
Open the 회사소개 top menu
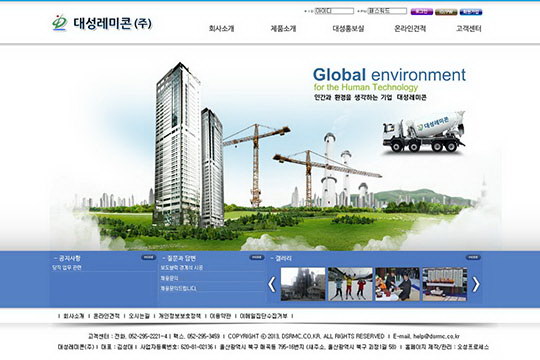click(x=221, y=29)
